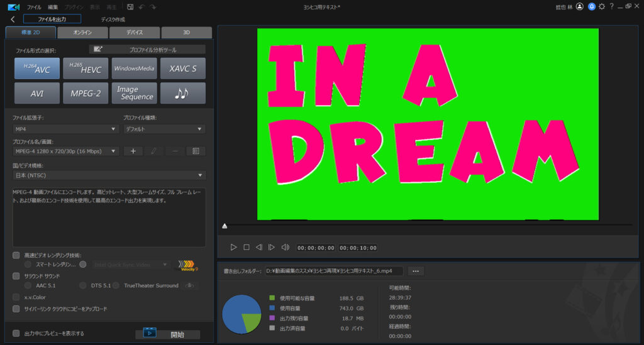This screenshot has width=644, height=345.
Task: Enable the CyberLink Cloud copy upload checkbox
Action: pyautogui.click(x=16, y=309)
